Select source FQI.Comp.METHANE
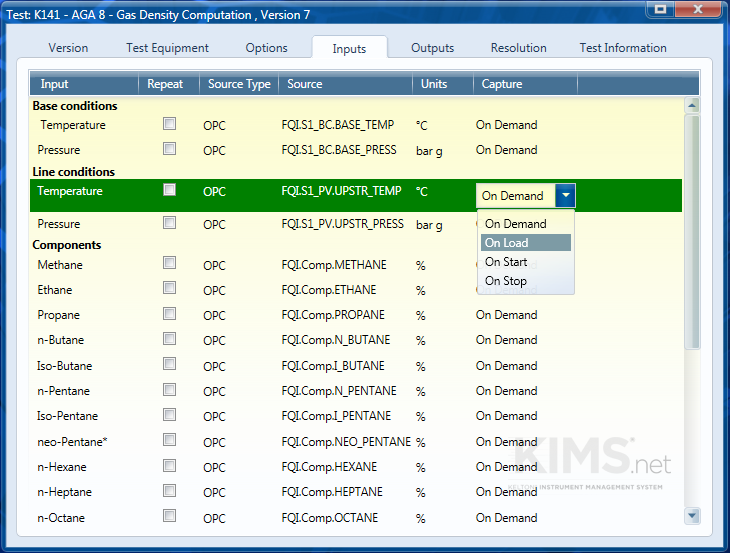The image size is (730, 553). tap(334, 265)
